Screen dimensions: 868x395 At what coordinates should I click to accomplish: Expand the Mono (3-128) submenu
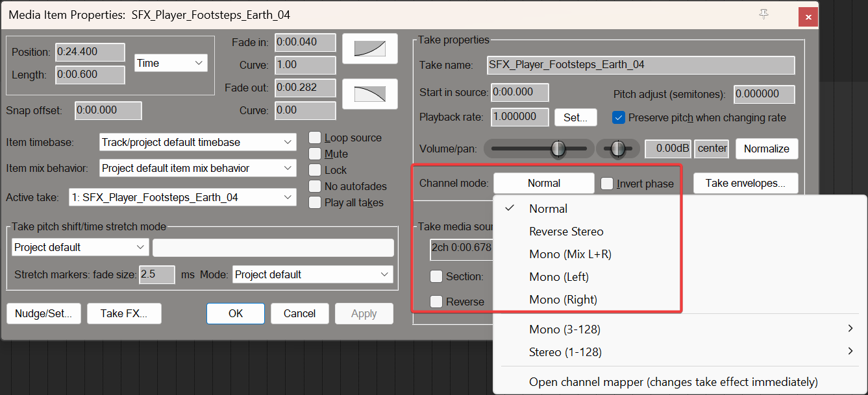[680, 329]
